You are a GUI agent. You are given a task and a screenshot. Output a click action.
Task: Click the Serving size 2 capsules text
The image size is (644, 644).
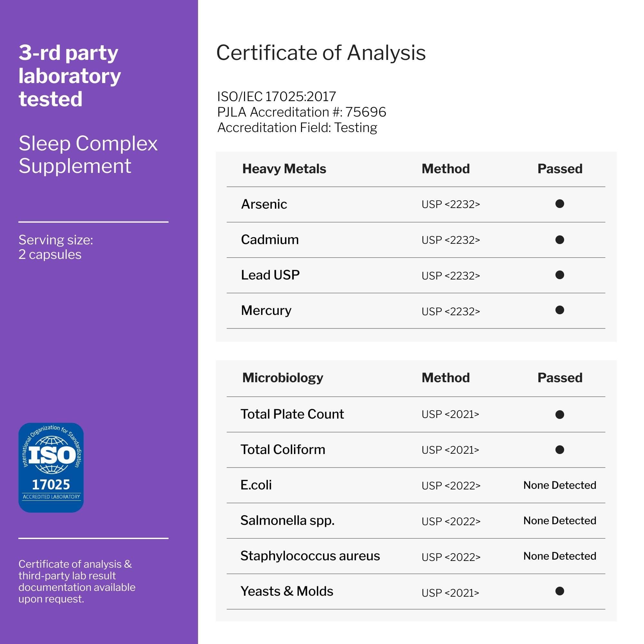pyautogui.click(x=56, y=247)
